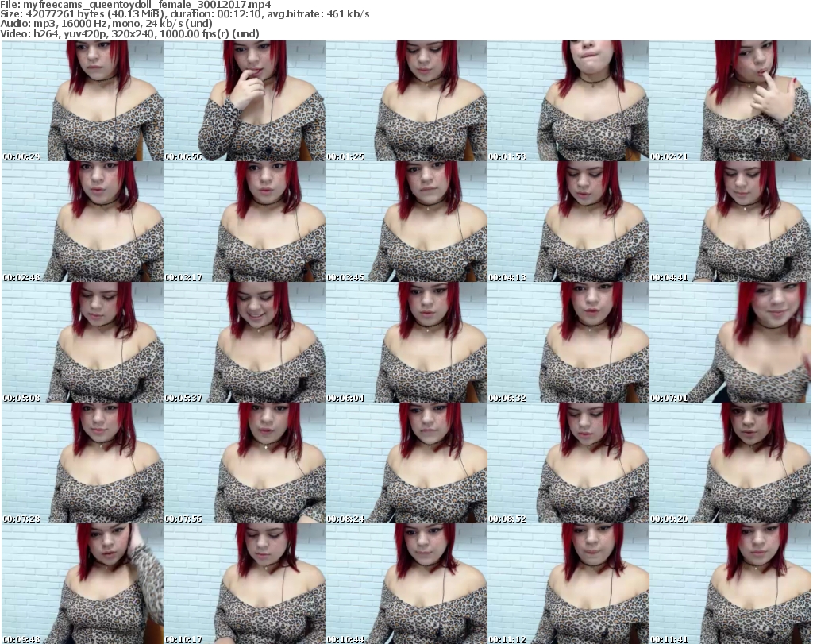Open the frame stamped 00:02:21
The height and width of the screenshot is (644, 813).
(x=730, y=101)
